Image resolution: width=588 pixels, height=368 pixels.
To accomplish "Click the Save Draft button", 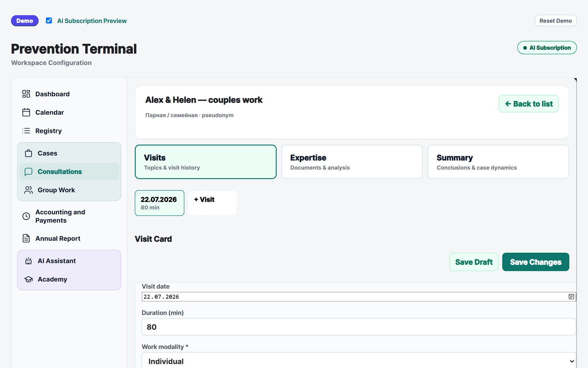I will click(x=474, y=262).
